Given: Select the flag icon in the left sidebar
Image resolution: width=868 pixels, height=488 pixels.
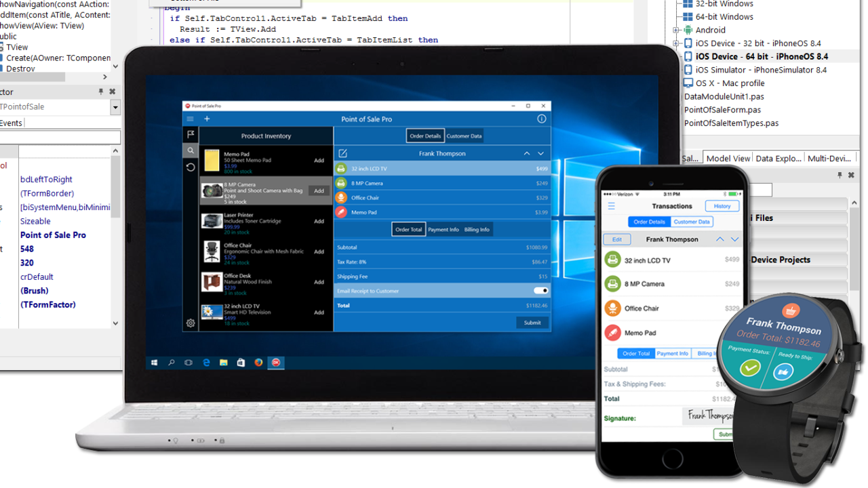Looking at the screenshot, I should (x=191, y=135).
